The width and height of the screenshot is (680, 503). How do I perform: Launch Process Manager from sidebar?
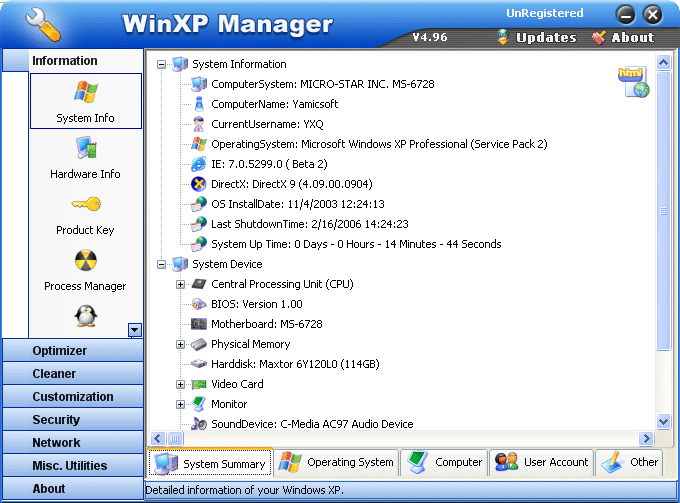coord(86,270)
